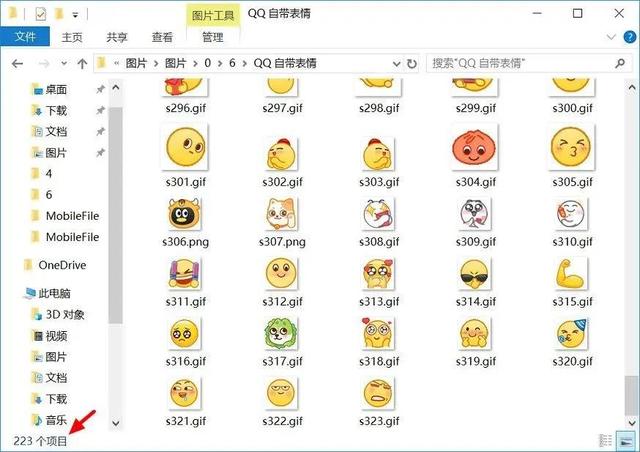This screenshot has width=640, height=452.
Task: Expand breadcrumb chevron after first 图片
Action: click(156, 64)
